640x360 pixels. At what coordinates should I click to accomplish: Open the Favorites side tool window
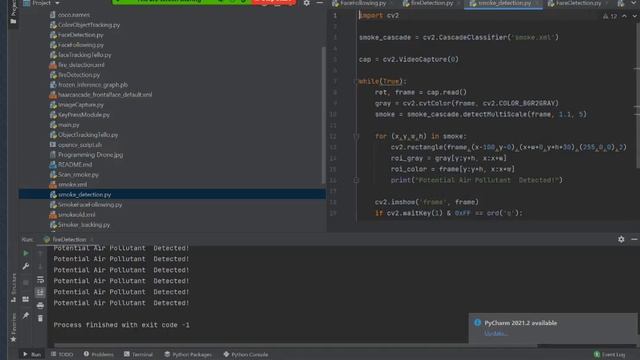click(x=13, y=328)
